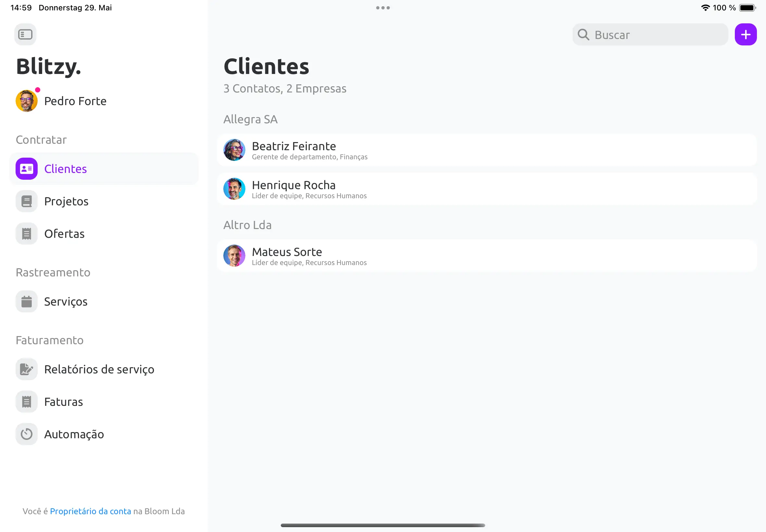The height and width of the screenshot is (532, 766).
Task: Click 'Gerente de departamento, Finanças' subtitle
Action: [309, 157]
